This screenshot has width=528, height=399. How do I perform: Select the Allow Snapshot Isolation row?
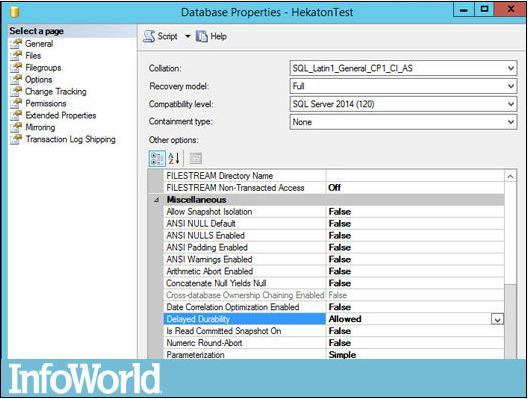coord(333,212)
